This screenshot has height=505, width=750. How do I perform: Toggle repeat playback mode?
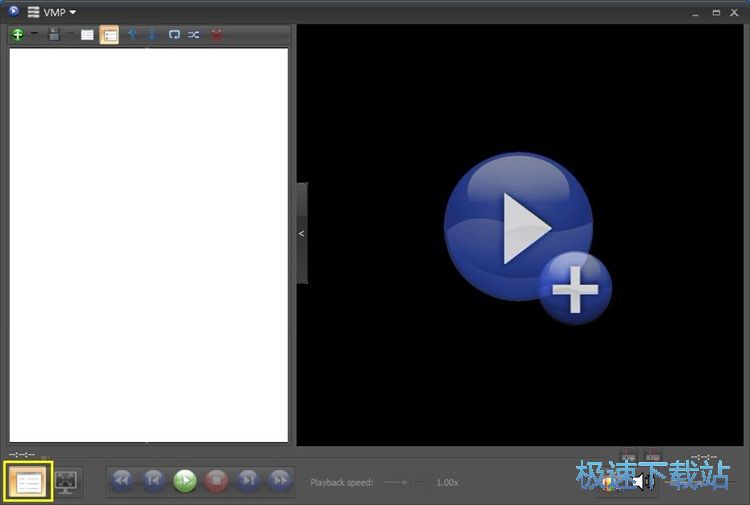coord(174,34)
